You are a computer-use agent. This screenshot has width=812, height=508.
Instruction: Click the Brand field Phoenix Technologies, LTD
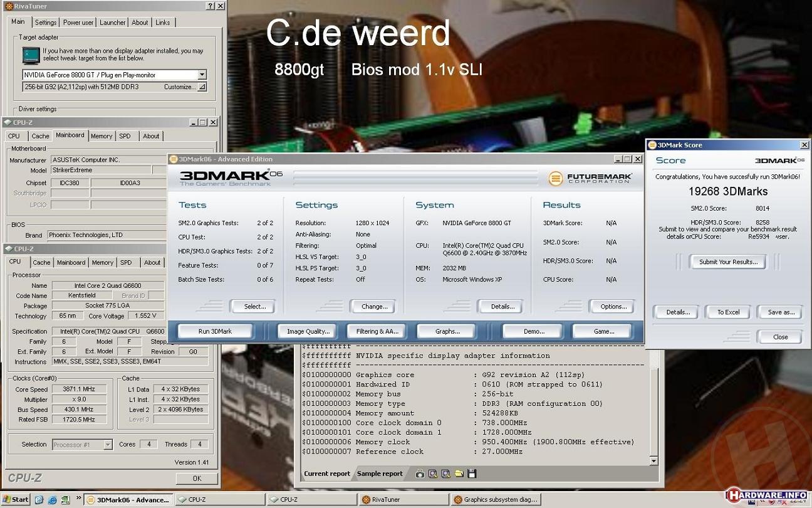click(107, 235)
